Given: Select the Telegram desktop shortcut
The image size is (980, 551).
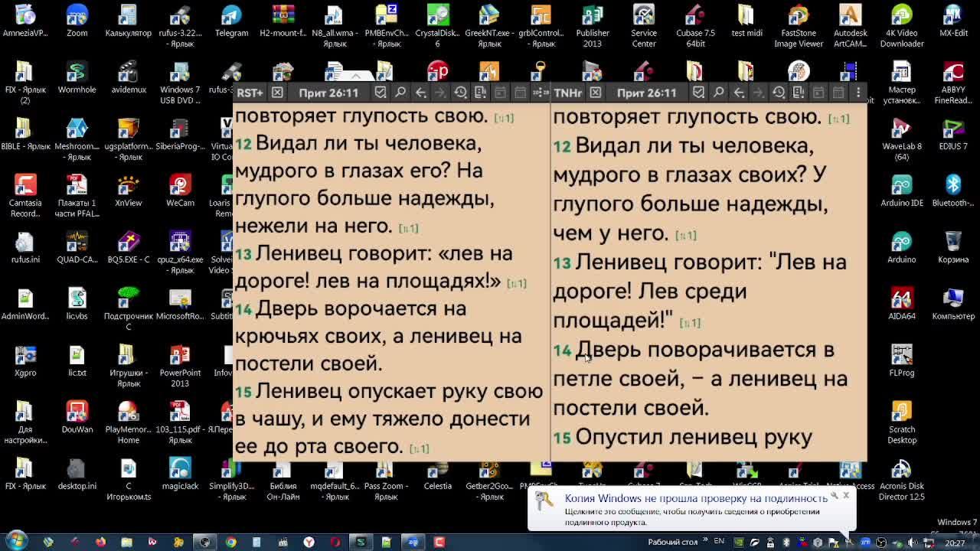Looking at the screenshot, I should [x=231, y=22].
